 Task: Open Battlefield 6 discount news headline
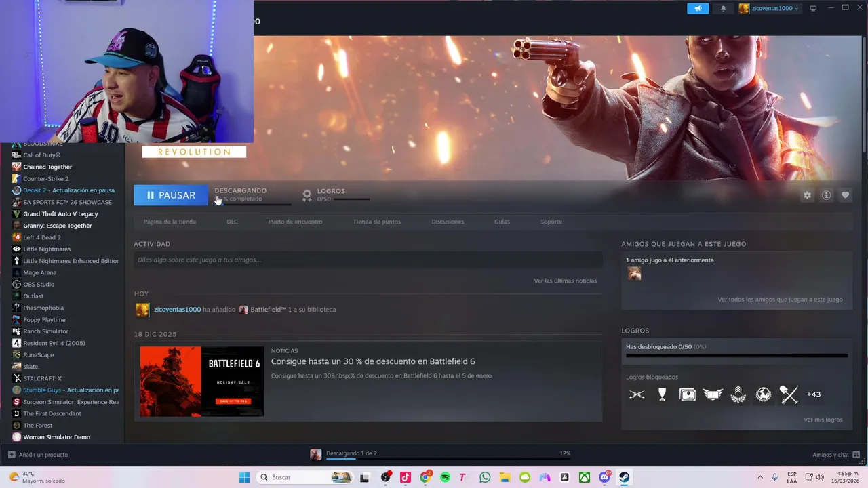pyautogui.click(x=373, y=361)
